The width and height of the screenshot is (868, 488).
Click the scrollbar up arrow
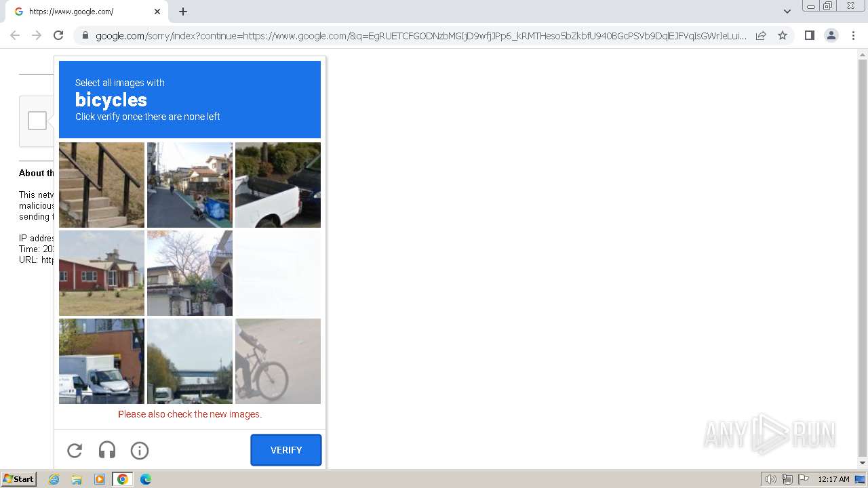pyautogui.click(x=863, y=54)
